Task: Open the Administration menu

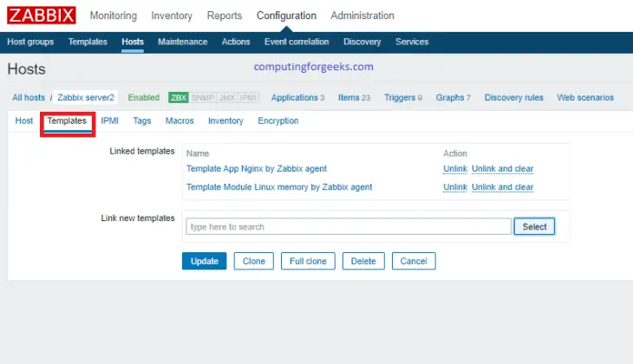Action: 362,16
